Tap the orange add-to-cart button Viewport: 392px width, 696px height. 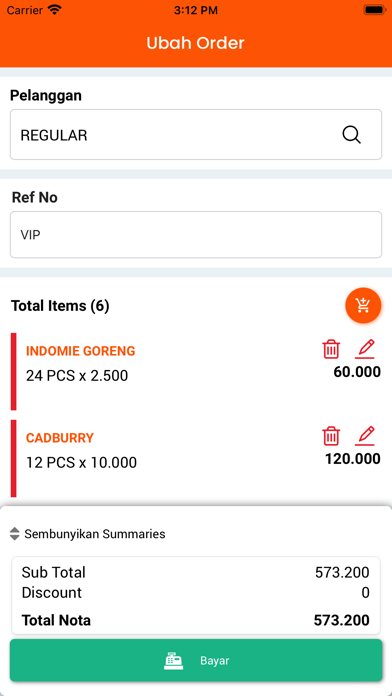point(363,305)
